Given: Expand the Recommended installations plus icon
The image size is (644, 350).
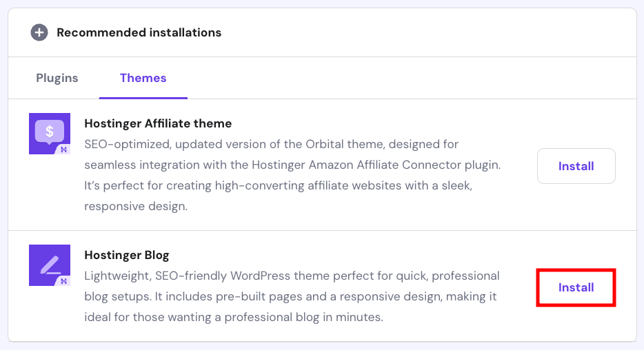Looking at the screenshot, I should point(39,32).
